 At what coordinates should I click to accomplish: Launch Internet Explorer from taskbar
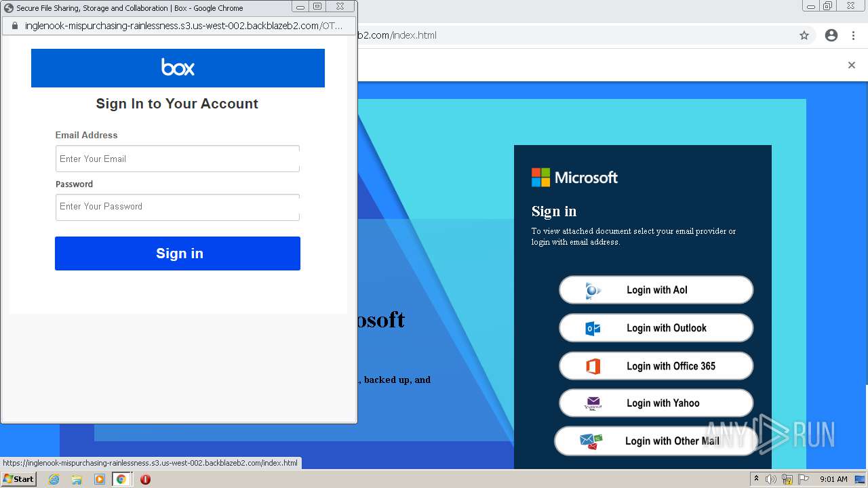click(x=54, y=479)
